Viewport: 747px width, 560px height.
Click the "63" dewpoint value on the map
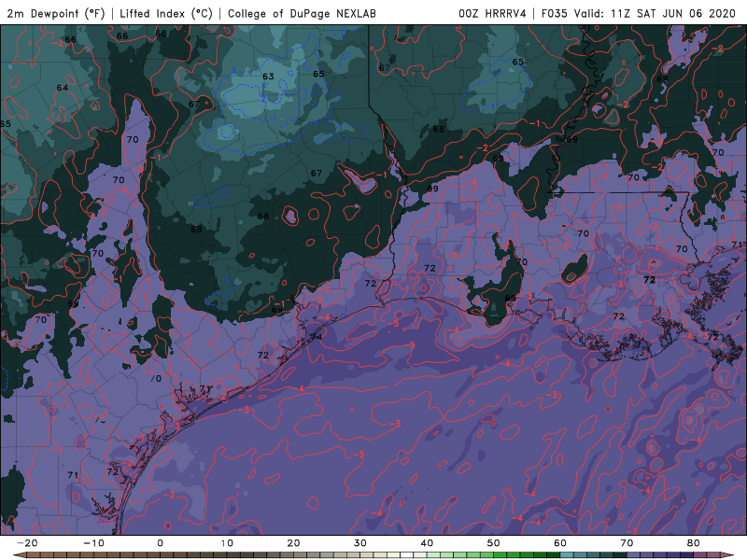268,77
